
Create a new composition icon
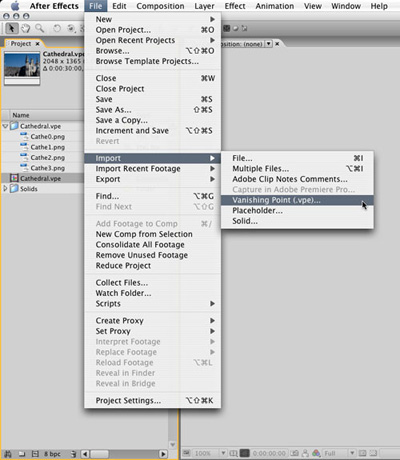click(x=35, y=454)
